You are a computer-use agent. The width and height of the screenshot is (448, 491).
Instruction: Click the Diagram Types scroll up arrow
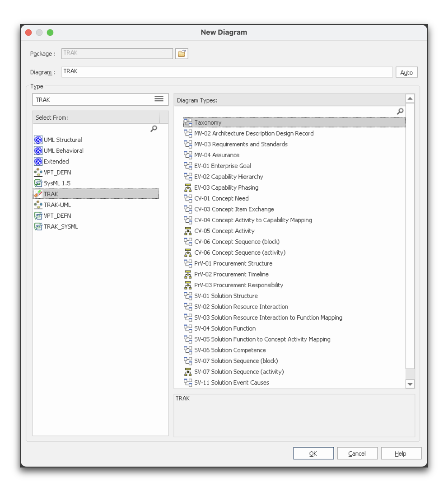point(410,98)
